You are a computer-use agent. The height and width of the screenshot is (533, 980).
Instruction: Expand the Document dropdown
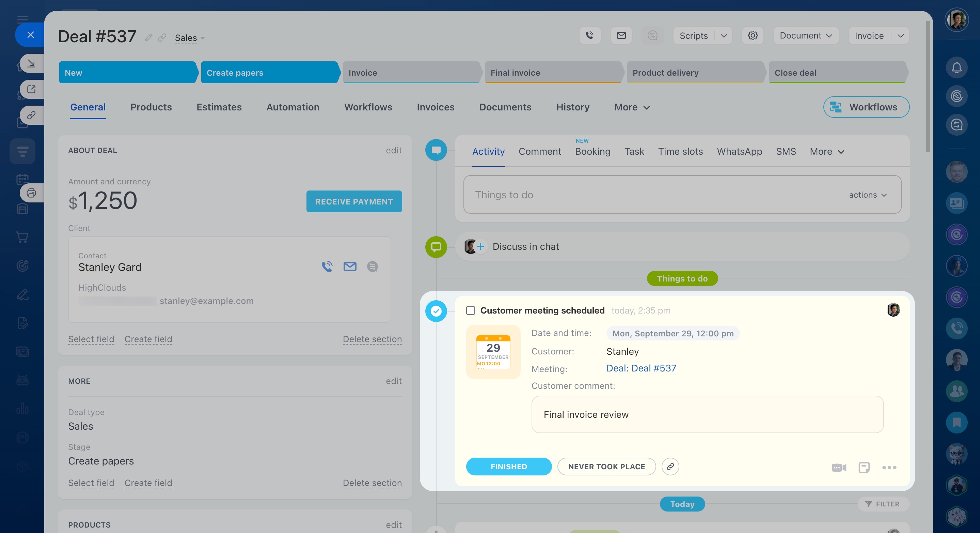pyautogui.click(x=806, y=35)
